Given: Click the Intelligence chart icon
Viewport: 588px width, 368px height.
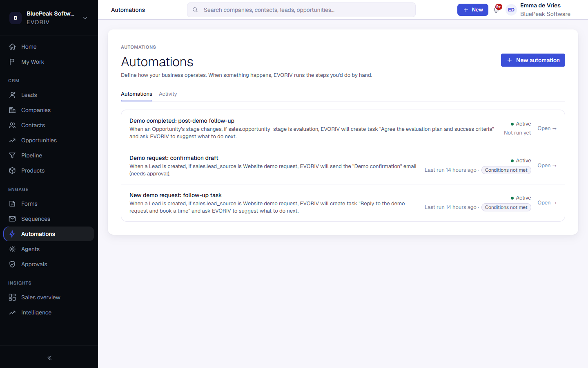Looking at the screenshot, I should coord(12,312).
